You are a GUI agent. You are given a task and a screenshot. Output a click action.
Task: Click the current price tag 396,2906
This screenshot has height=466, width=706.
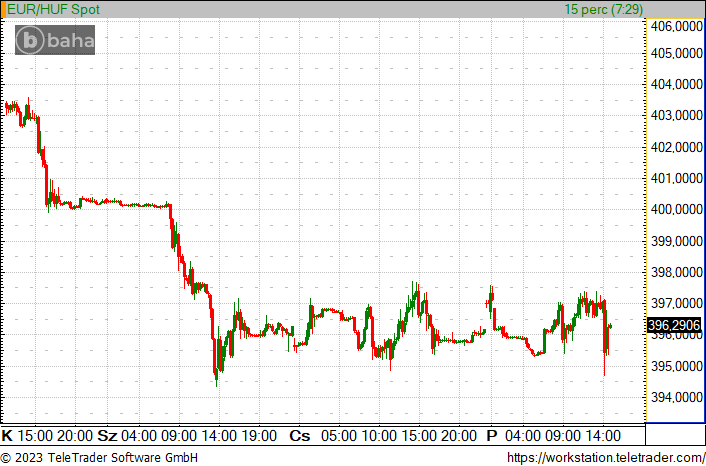(674, 325)
